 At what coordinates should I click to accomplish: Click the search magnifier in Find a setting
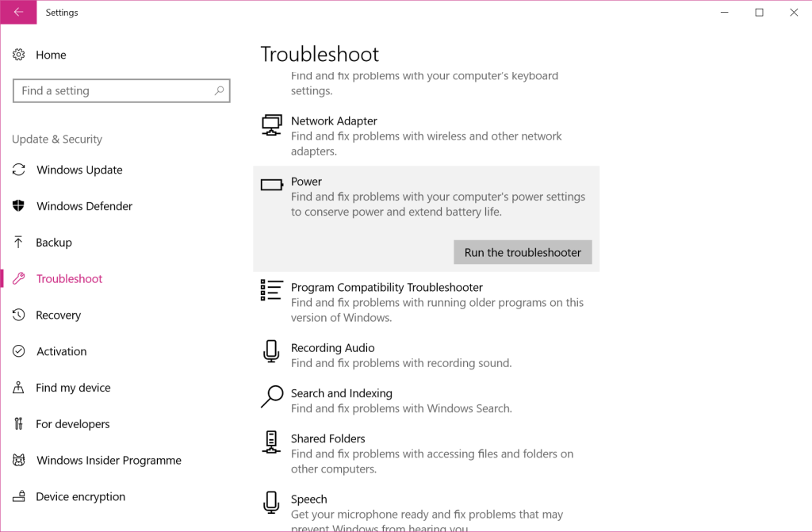[219, 90]
